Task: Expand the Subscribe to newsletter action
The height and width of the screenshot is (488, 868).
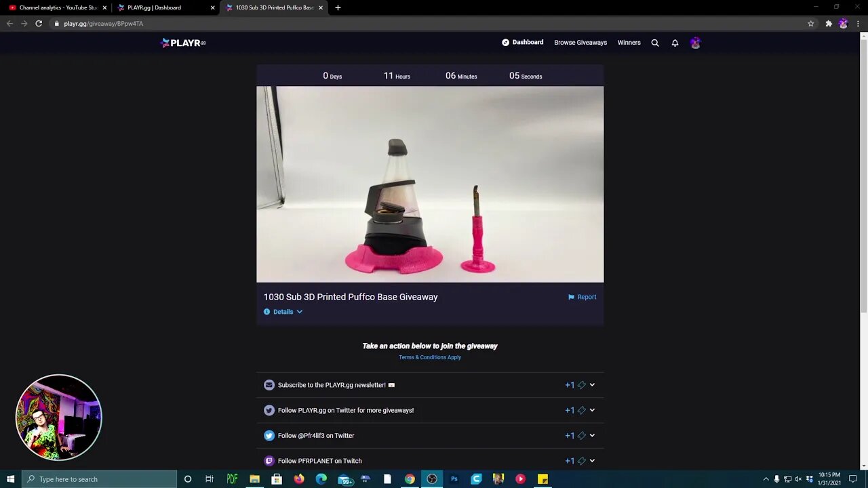Action: [x=592, y=385]
